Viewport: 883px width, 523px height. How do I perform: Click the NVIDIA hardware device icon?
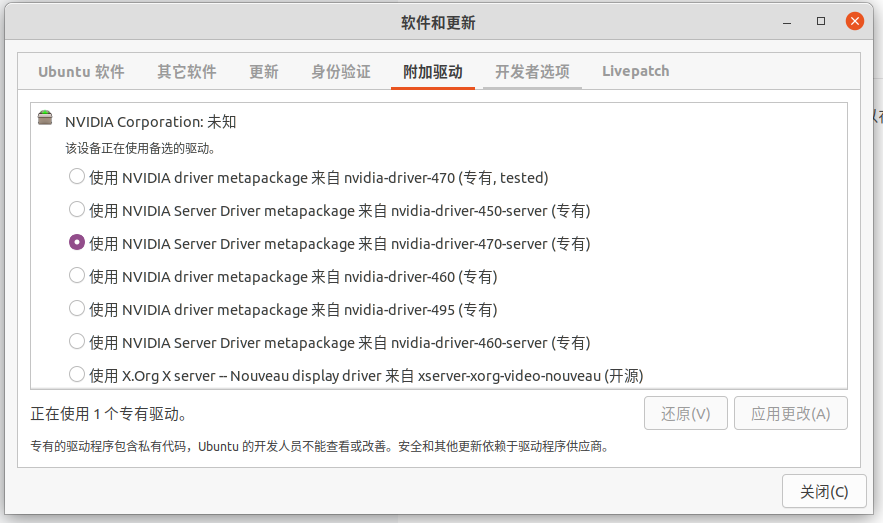45,118
